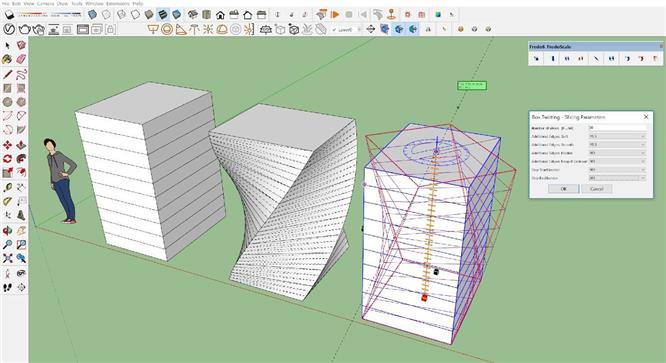Choose the Paint Bucket tool

(x=7, y=59)
